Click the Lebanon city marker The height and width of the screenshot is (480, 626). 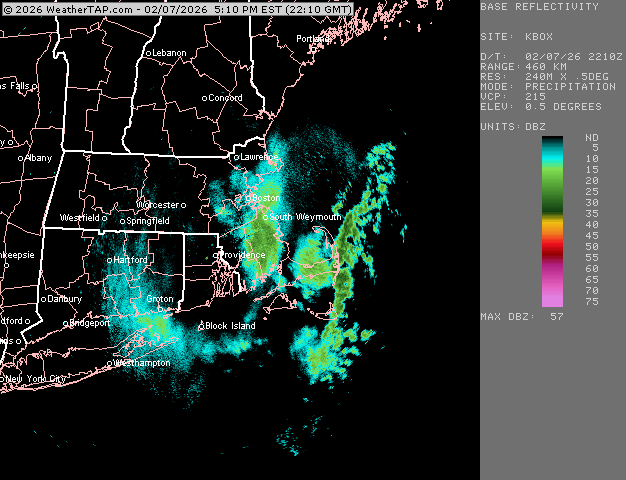[x=148, y=53]
